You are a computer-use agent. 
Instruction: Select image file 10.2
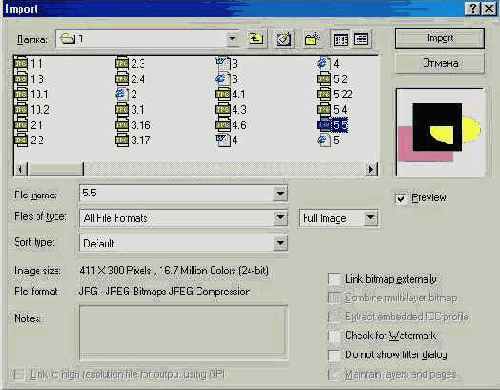(x=32, y=110)
